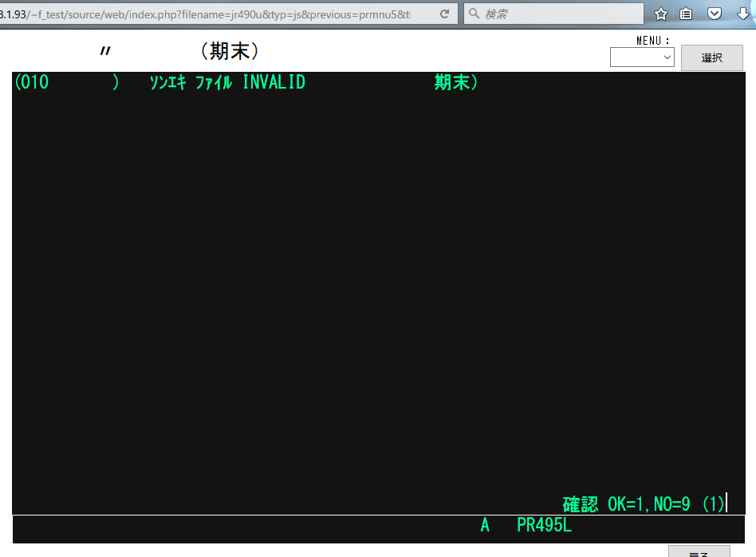
Task: Focus the 検索 search field
Action: tap(558, 14)
